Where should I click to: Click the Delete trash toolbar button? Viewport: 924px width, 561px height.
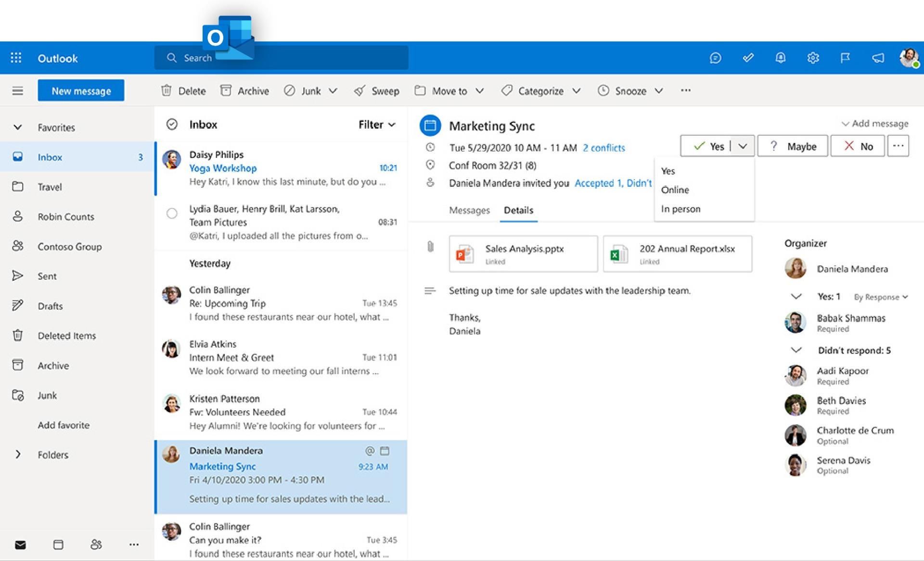pos(183,91)
